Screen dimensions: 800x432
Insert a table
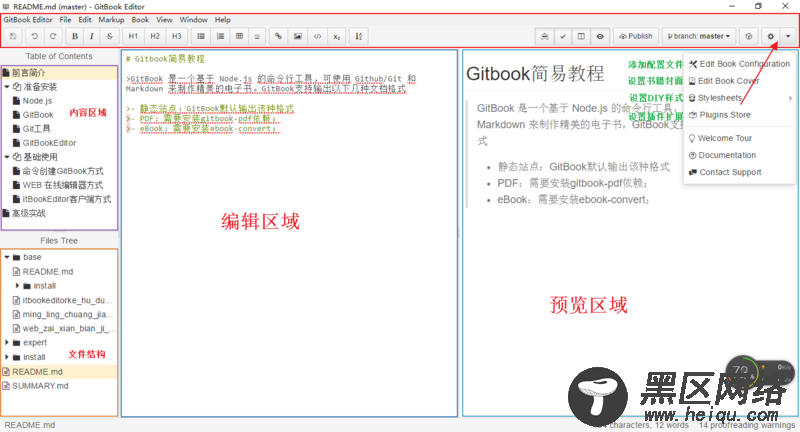pos(239,36)
